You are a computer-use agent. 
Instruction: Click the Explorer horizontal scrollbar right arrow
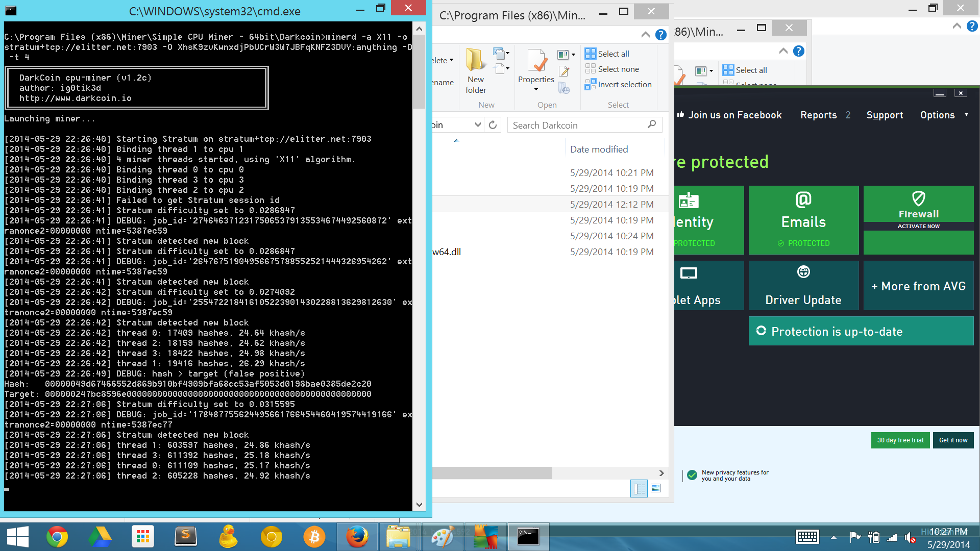[661, 473]
